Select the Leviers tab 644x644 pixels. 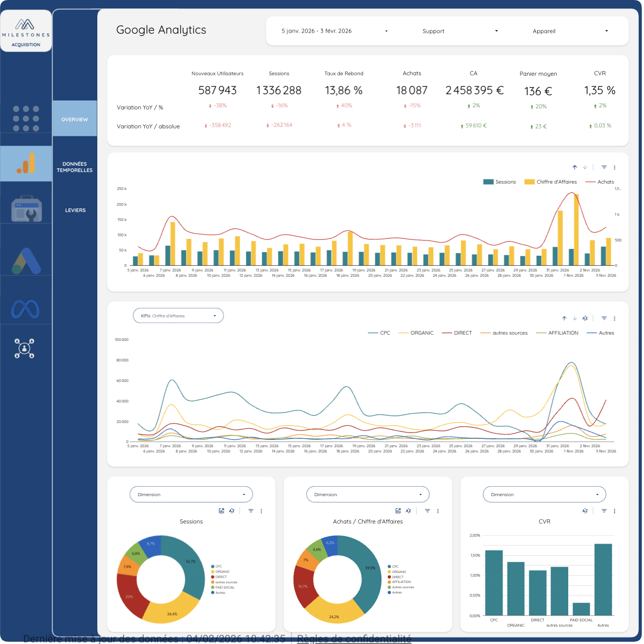[75, 209]
